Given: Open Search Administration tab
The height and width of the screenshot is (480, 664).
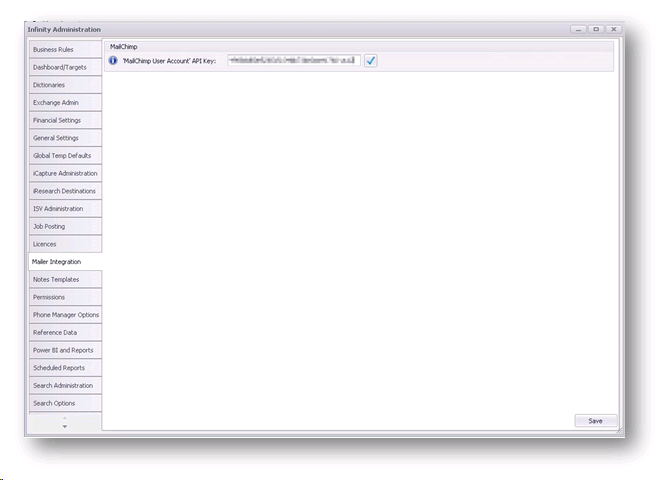Looking at the screenshot, I should pos(65,385).
